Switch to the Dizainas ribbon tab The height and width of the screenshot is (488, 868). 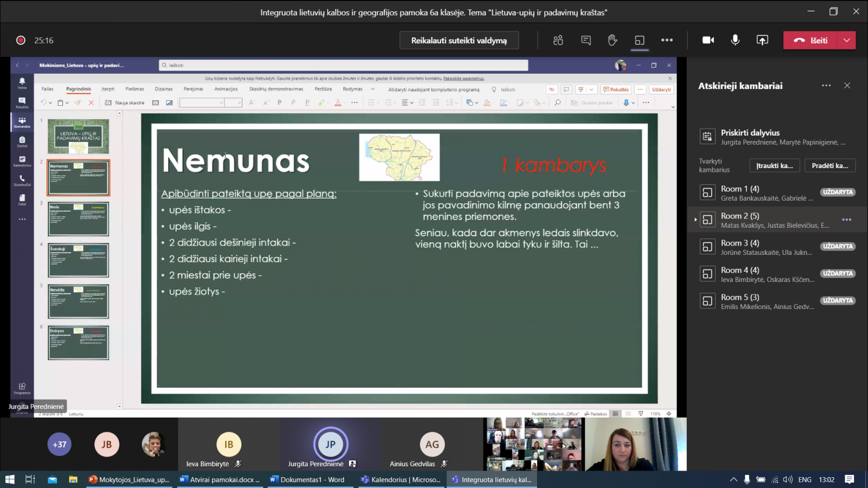[164, 89]
